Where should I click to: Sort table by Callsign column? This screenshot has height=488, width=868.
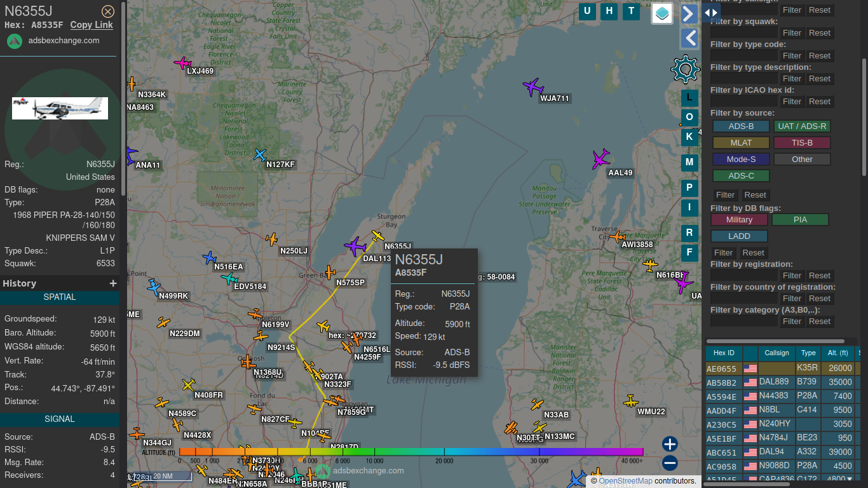coord(776,353)
